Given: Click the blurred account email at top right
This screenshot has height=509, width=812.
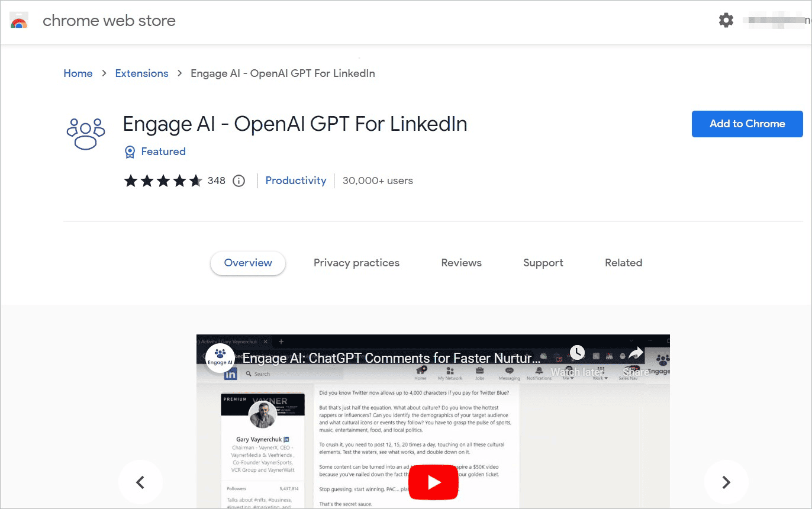Looking at the screenshot, I should tap(778, 21).
